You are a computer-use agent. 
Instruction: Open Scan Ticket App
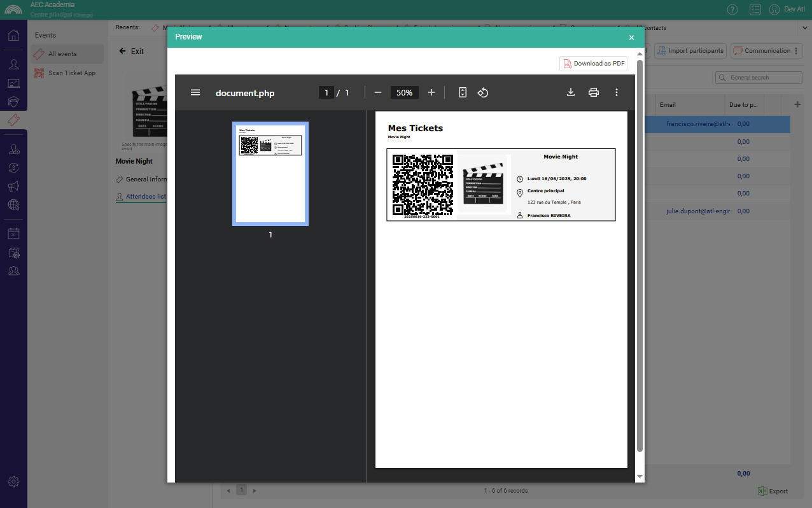71,73
